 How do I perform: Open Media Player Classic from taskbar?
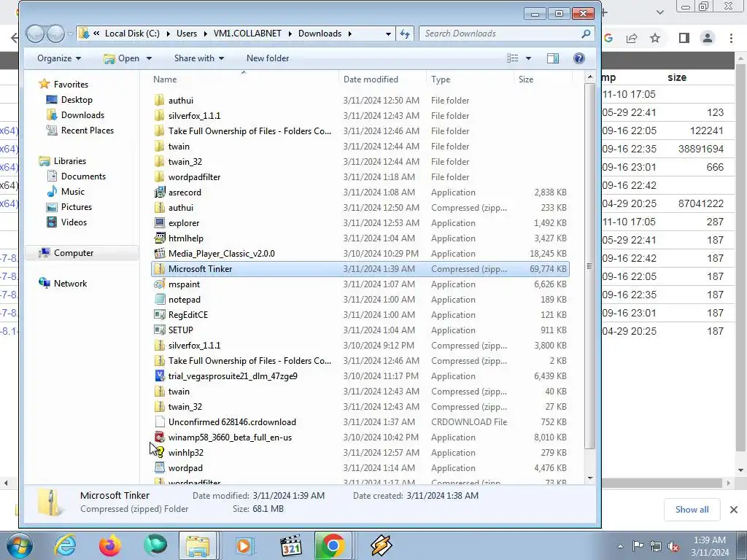tap(291, 545)
